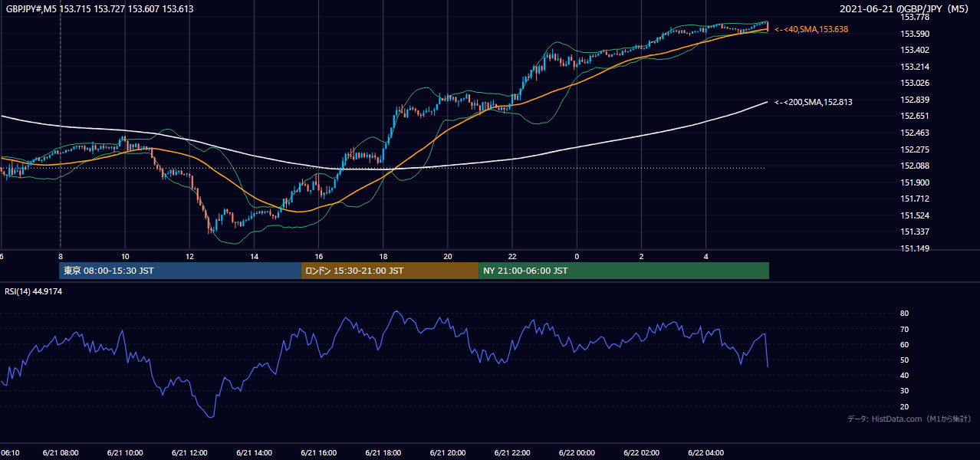The image size is (980, 460).
Task: Click RSI scale value 70
Action: [x=904, y=329]
